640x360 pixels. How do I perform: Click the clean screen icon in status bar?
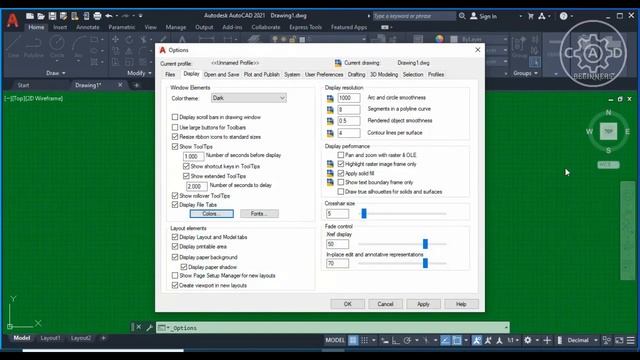[619, 340]
